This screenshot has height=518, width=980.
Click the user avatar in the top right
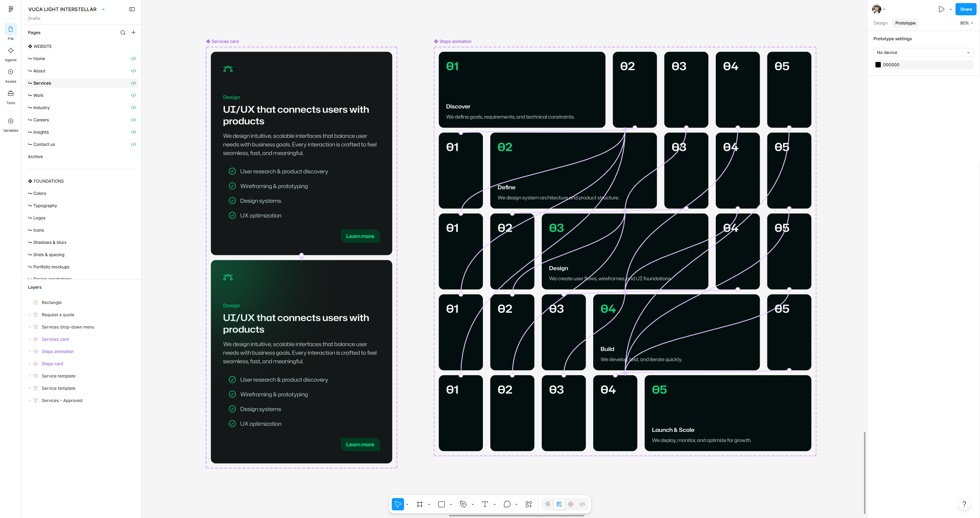point(876,9)
